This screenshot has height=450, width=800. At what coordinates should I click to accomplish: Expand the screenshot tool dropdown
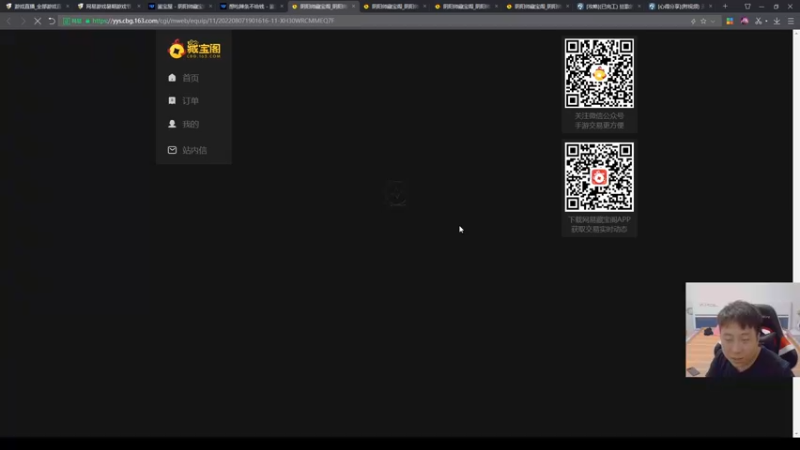(766, 21)
